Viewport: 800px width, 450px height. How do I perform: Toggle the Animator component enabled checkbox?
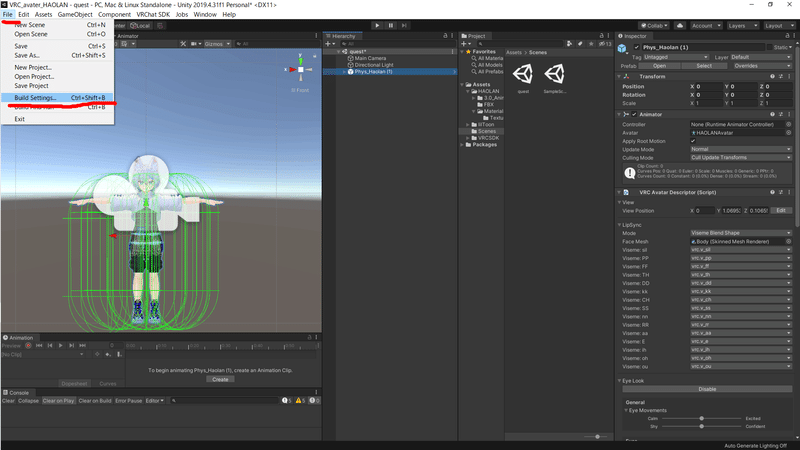pos(634,114)
